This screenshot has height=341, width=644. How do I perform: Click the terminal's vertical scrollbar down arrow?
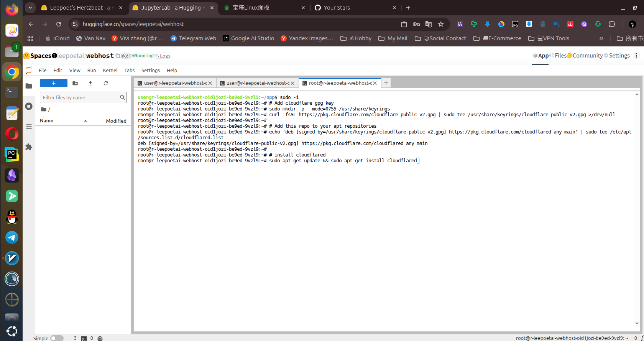(637, 323)
